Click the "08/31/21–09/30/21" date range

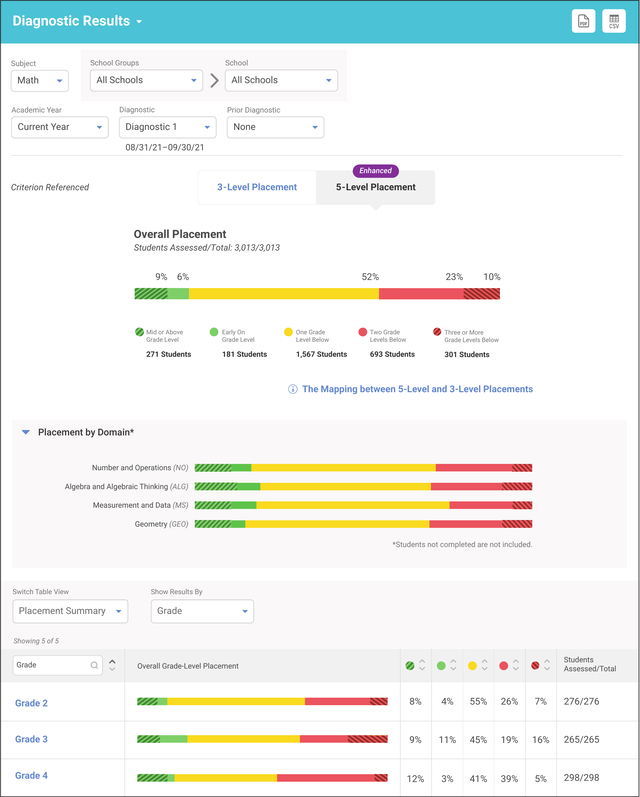pos(165,147)
